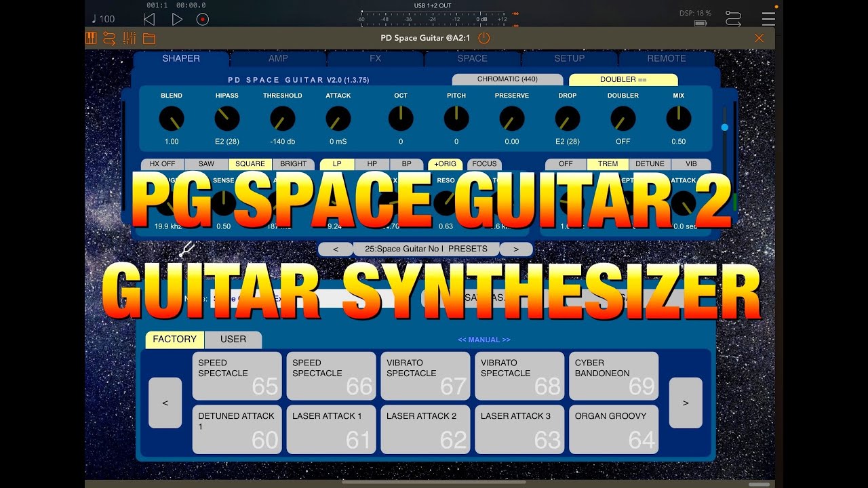Select the TREM modulation mode
This screenshot has width=868, height=488.
click(608, 164)
